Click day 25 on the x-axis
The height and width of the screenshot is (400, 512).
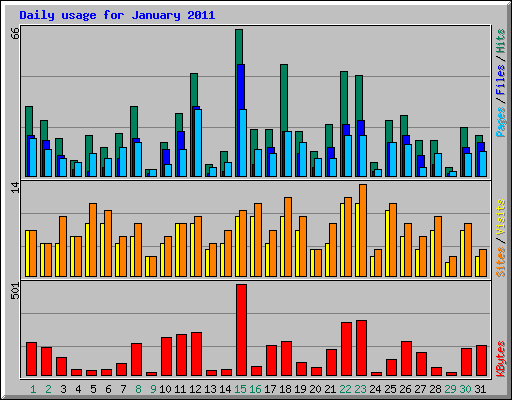pos(390,389)
